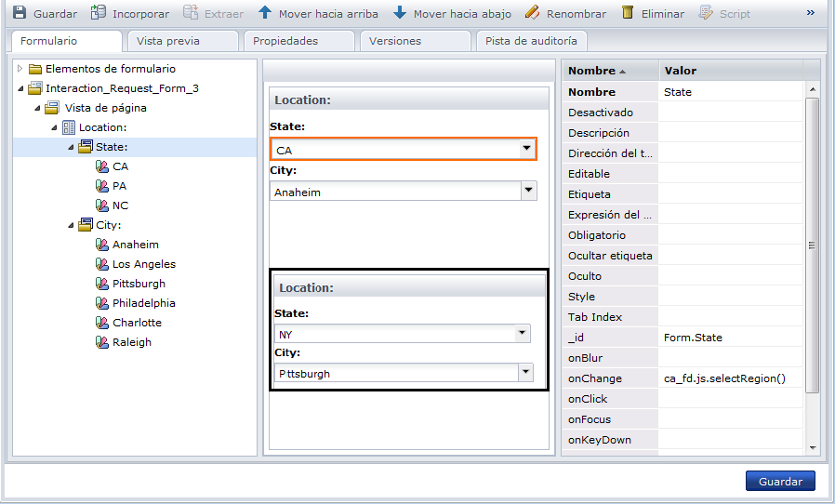
Task: Click the Philadelphia option icon
Action: point(102,303)
